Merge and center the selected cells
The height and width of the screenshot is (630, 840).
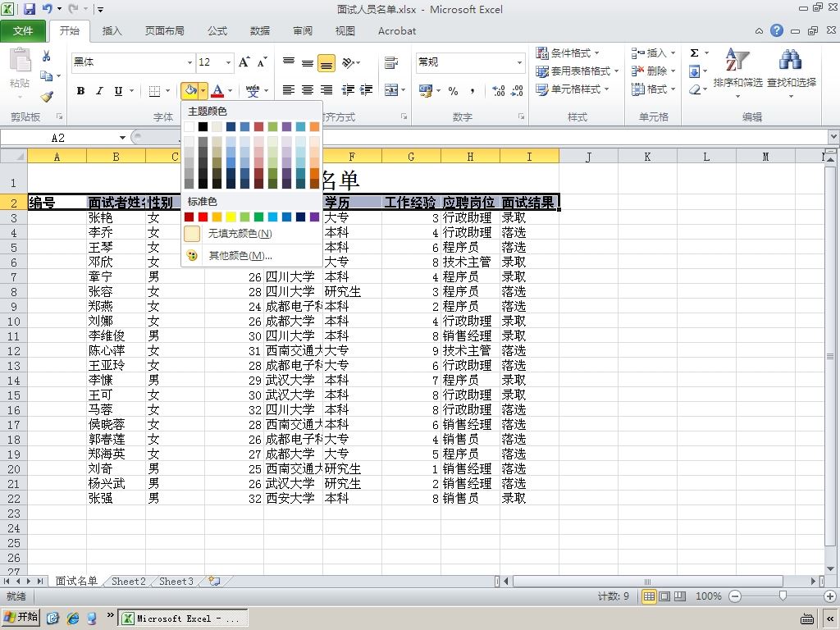[391, 90]
